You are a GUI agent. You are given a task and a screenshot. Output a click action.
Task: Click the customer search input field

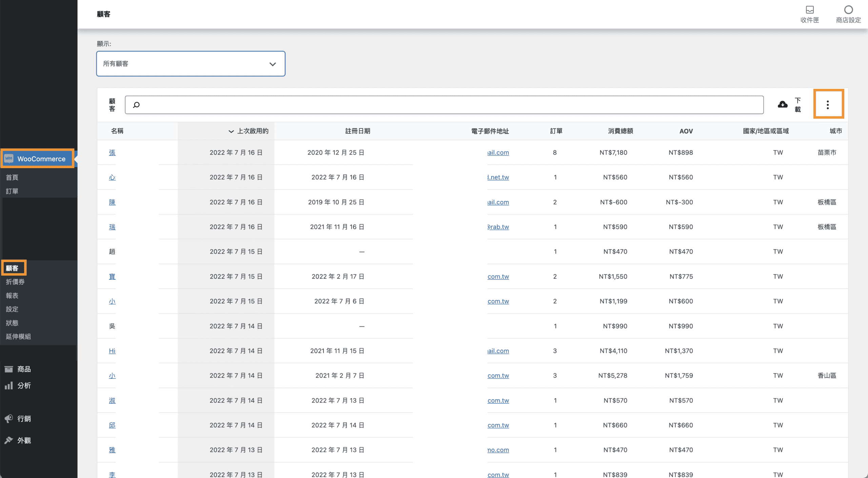tap(444, 105)
